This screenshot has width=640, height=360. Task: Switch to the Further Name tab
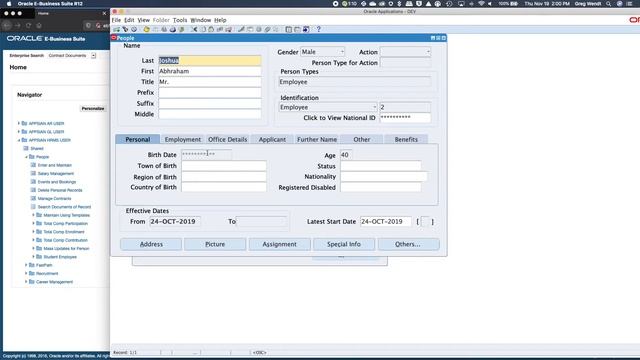[x=317, y=139]
